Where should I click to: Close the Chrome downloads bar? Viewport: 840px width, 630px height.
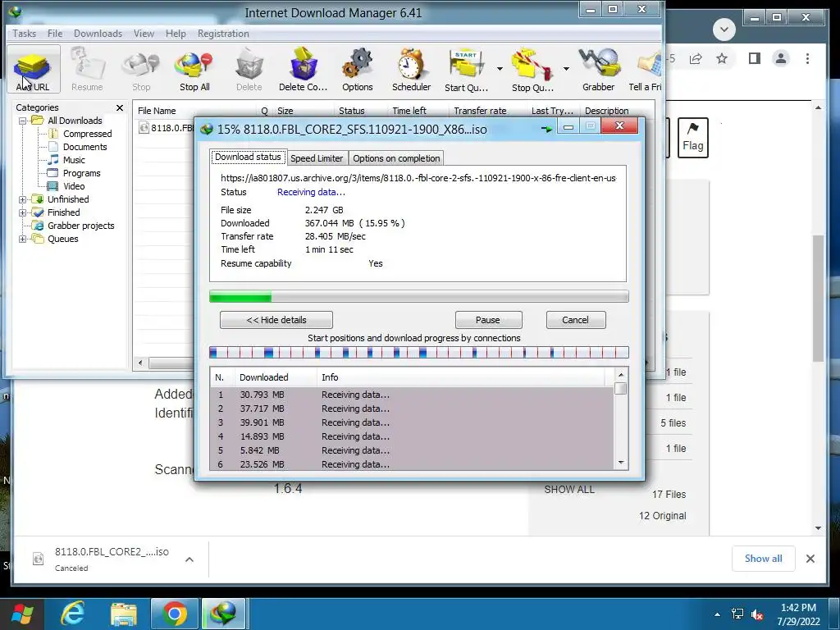[x=810, y=559]
